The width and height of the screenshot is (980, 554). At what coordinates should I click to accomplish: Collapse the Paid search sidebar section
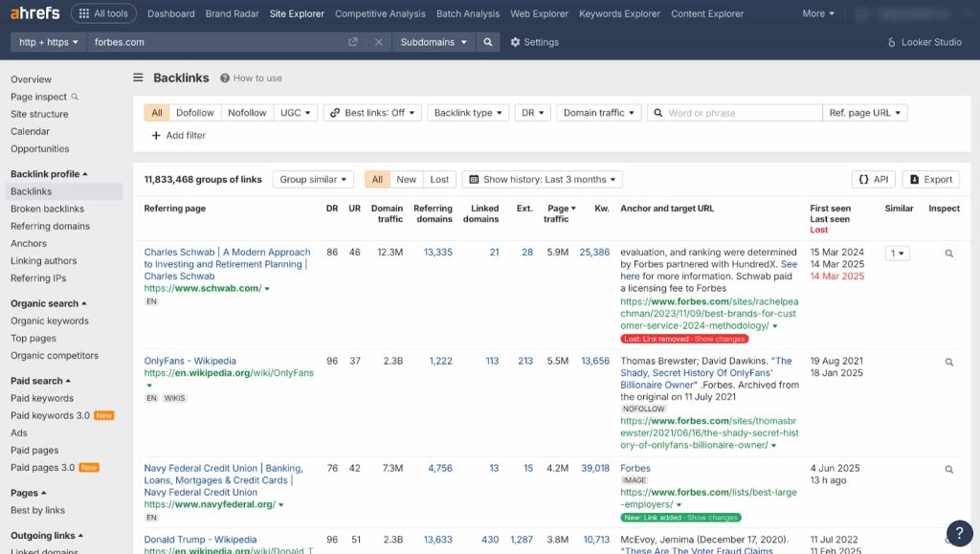pyautogui.click(x=40, y=381)
